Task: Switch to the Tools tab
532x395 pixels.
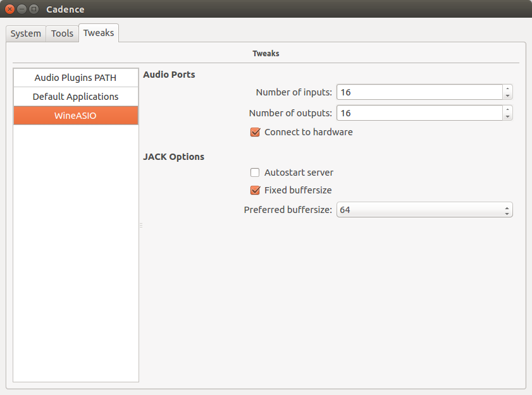Action: pos(62,33)
